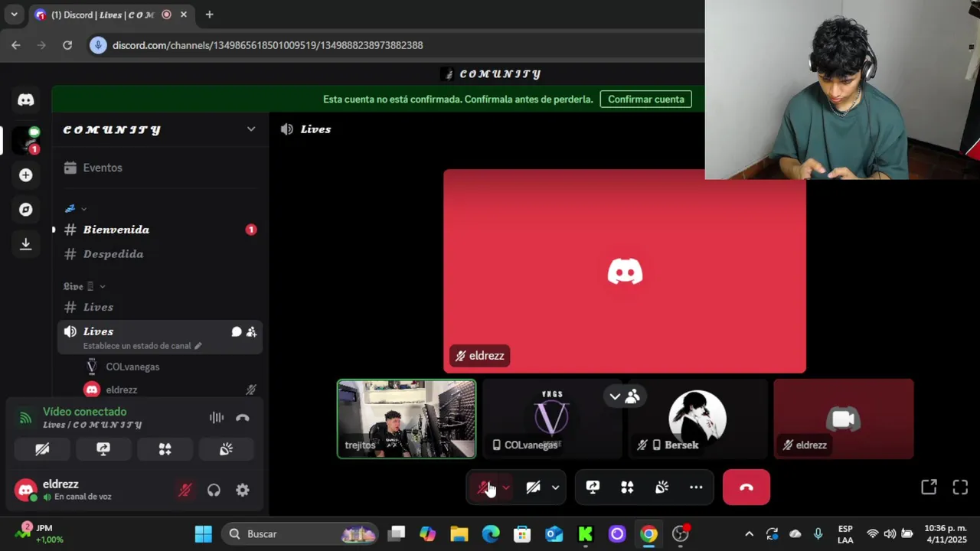
Task: Click the Download apps arrow icon
Action: (26, 244)
